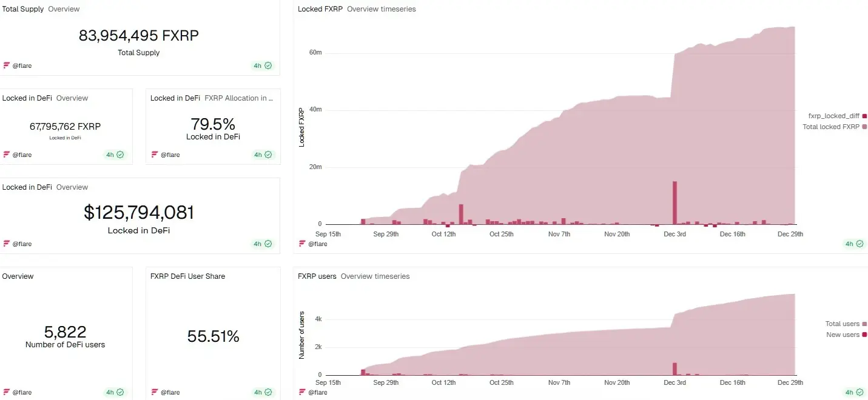Click the Flare logo on the 5,822 DeFi users card

pyautogui.click(x=7, y=392)
